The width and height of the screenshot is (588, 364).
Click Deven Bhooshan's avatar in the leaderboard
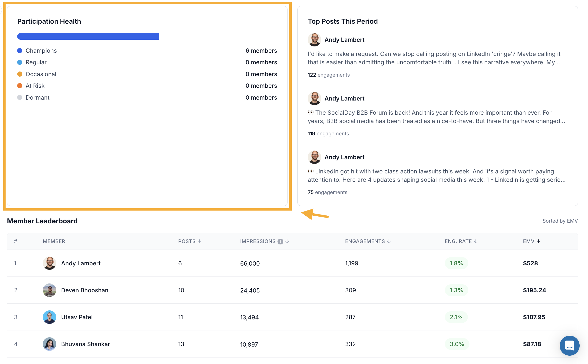pyautogui.click(x=50, y=290)
